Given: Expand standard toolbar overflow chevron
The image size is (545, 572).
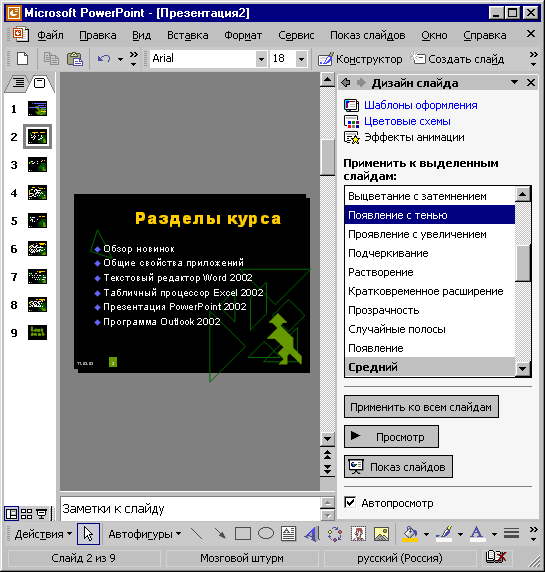Looking at the screenshot, I should click(134, 59).
